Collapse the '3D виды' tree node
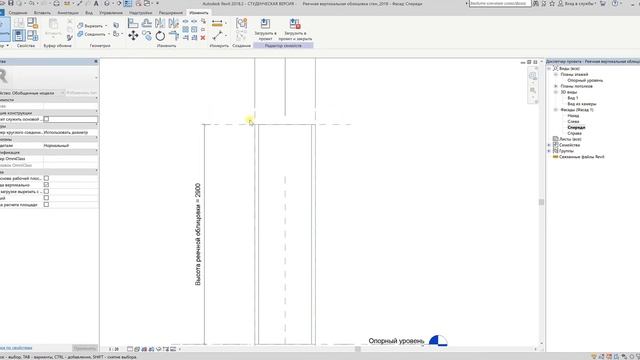Screen dimensions: 640x360 pos(556,92)
